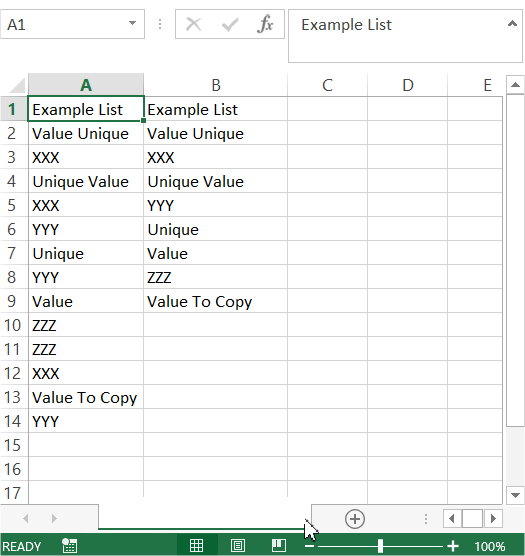525x556 pixels.
Task: Switch to Normal view icon
Action: (196, 545)
